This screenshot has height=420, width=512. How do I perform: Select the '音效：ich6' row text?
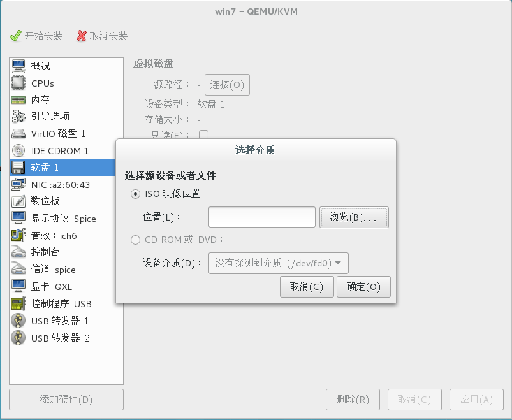click(54, 235)
